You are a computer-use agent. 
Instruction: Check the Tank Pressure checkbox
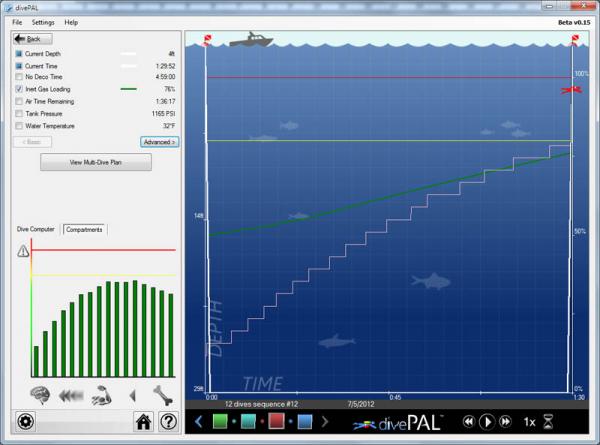(19, 113)
